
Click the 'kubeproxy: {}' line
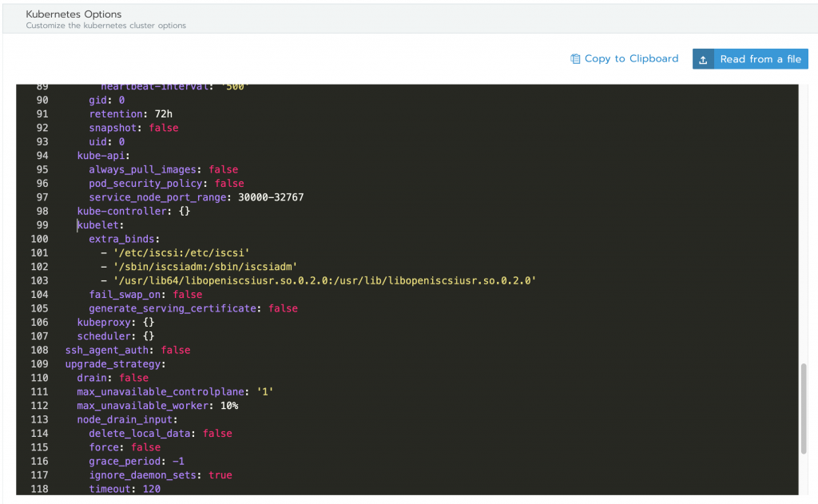coord(116,323)
